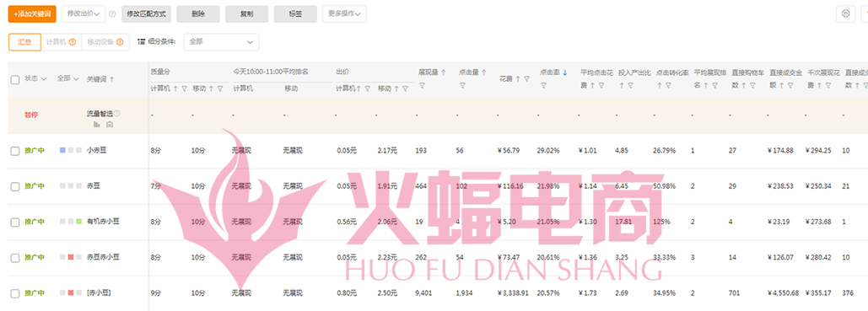Viewport: 868px width, 311px height.
Task: Open the gear settings icon at top right
Action: 845,13
